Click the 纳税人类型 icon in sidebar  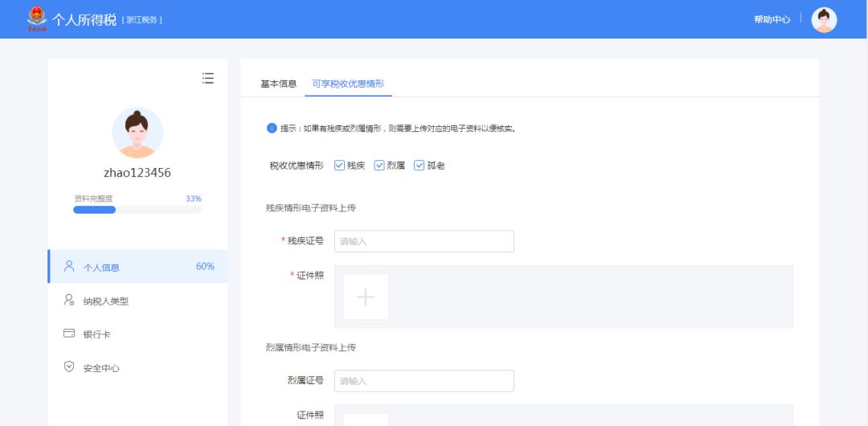69,300
